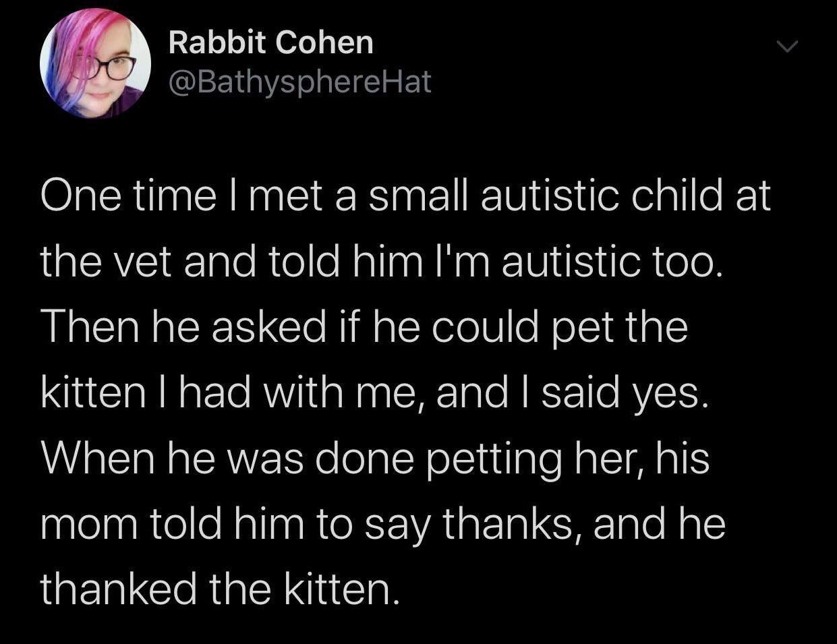Click the pink-haired profile avatar
Image resolution: width=837 pixels, height=644 pixels.
tap(95, 63)
